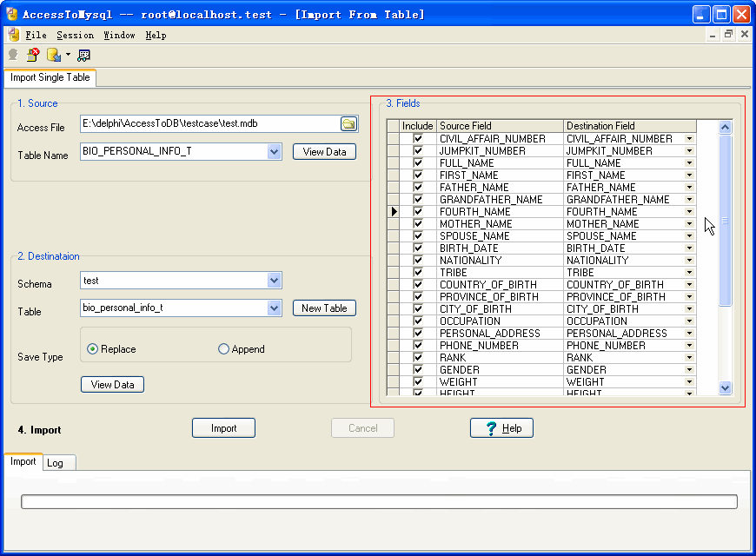This screenshot has height=556, width=756.
Task: Click the help question mark button
Action: pos(501,428)
